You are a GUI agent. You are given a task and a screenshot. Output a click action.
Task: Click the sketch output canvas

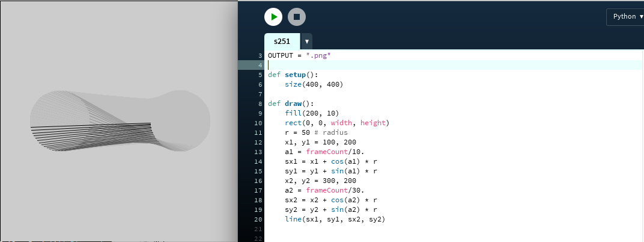point(120,120)
